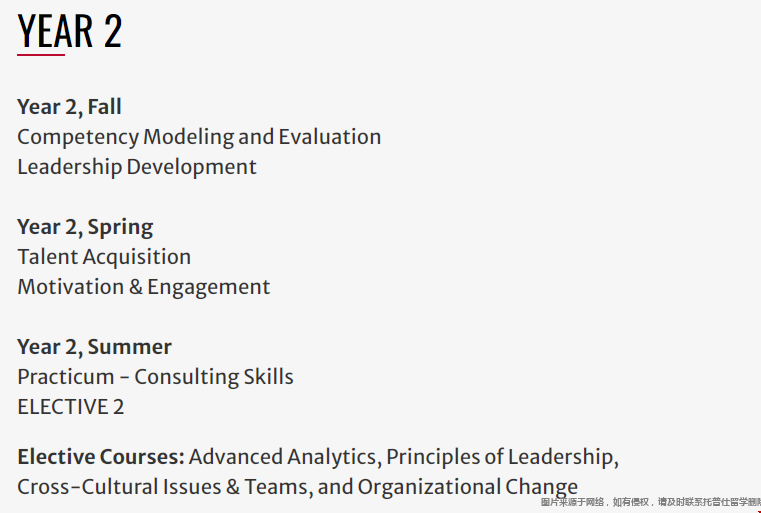Image resolution: width=761 pixels, height=513 pixels.
Task: Click the word "Engagement" in the Spring courses
Action: coord(208,287)
